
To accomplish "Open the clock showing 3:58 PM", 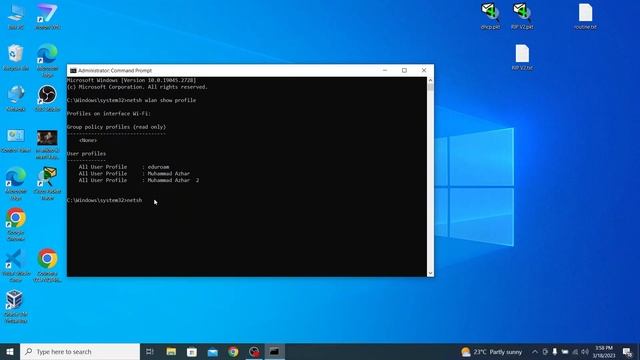I will 604,351.
